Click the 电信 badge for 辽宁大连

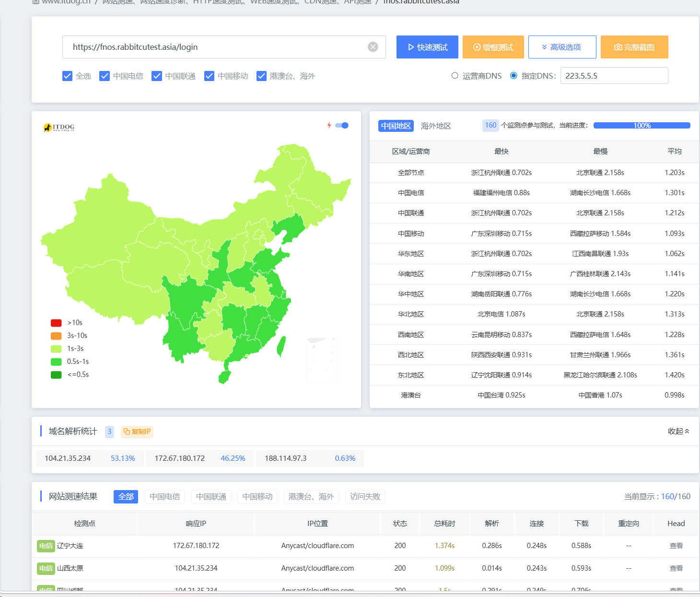click(x=46, y=546)
